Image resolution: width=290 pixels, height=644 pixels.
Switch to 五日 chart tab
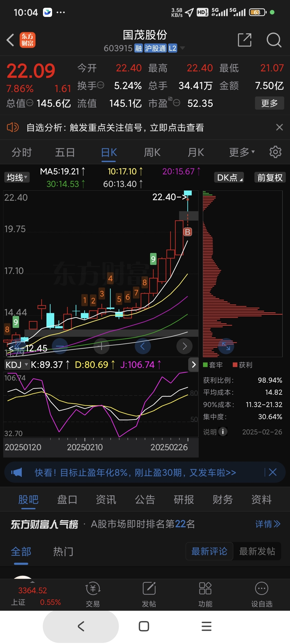tap(65, 152)
